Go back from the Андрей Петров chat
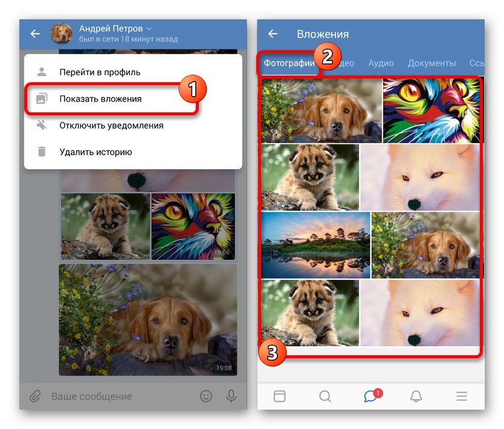504x429 pixels. click(35, 33)
